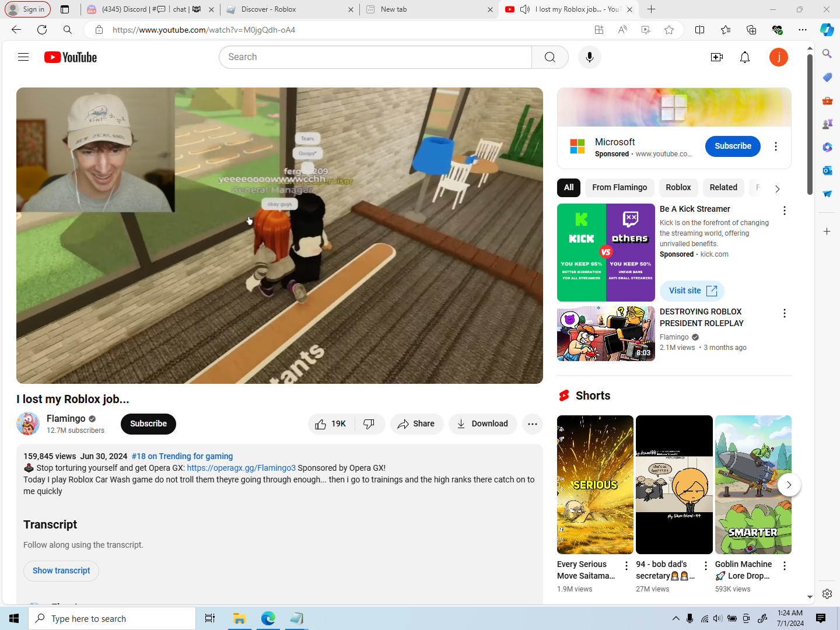
Task: Open Kick Streamer ad three-dot menu
Action: pyautogui.click(x=785, y=211)
